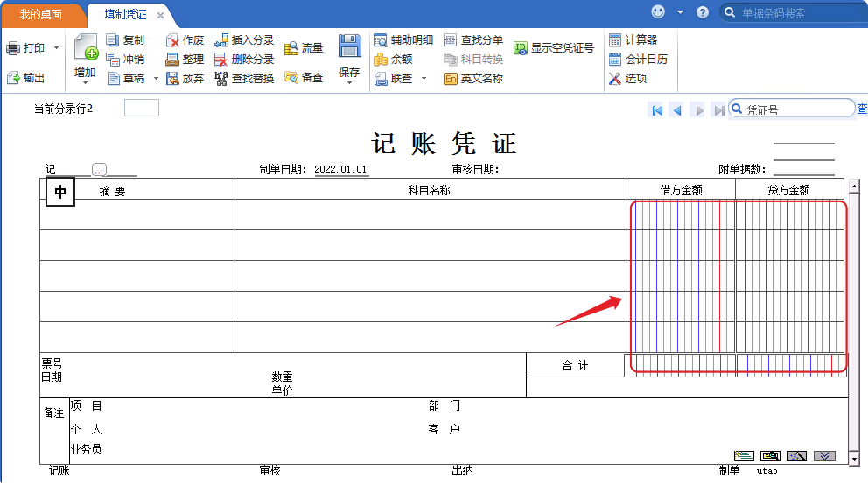Expand the Linked Query (联查) dropdown
868x486 pixels.
click(424, 79)
